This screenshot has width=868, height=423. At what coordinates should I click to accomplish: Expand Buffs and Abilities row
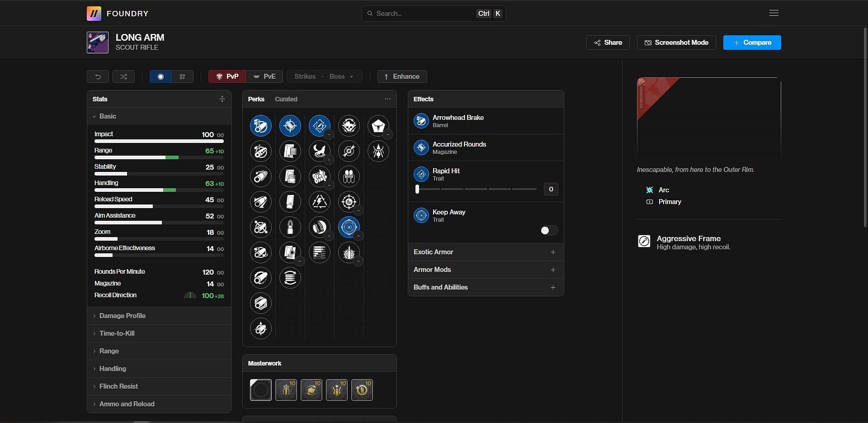pos(486,287)
